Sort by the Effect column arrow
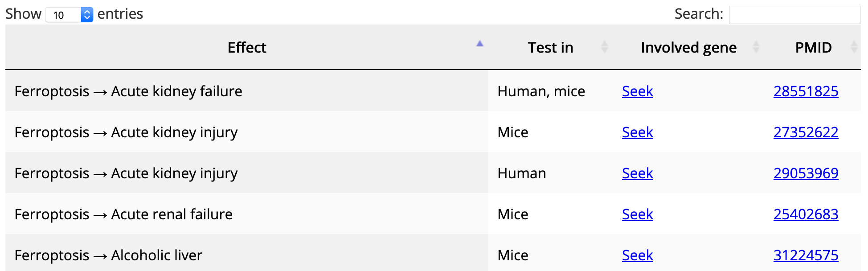 (480, 44)
